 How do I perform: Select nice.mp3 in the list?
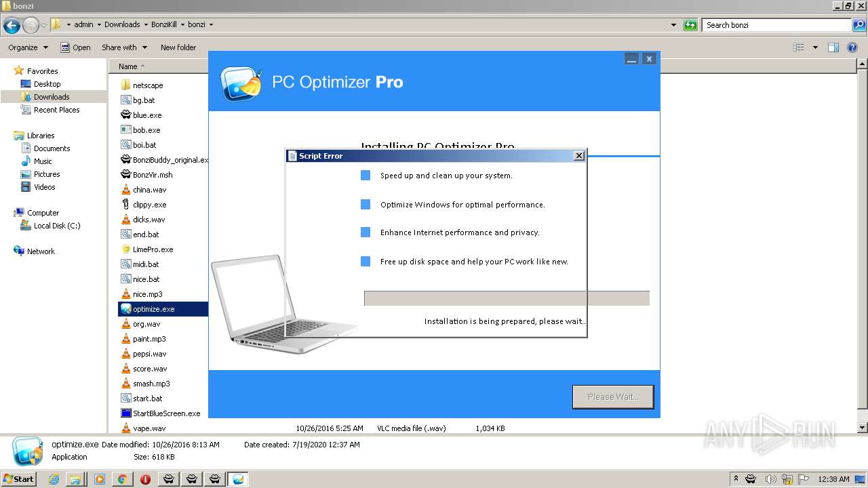coord(141,294)
